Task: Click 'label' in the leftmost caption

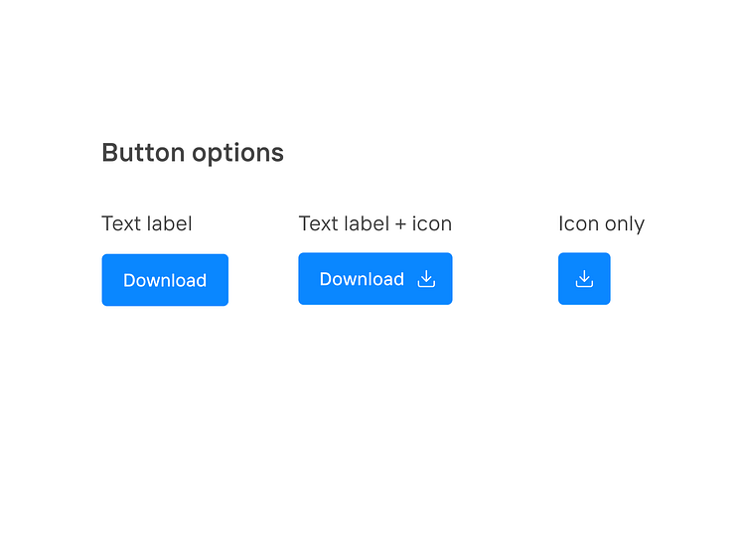Action: (x=170, y=223)
